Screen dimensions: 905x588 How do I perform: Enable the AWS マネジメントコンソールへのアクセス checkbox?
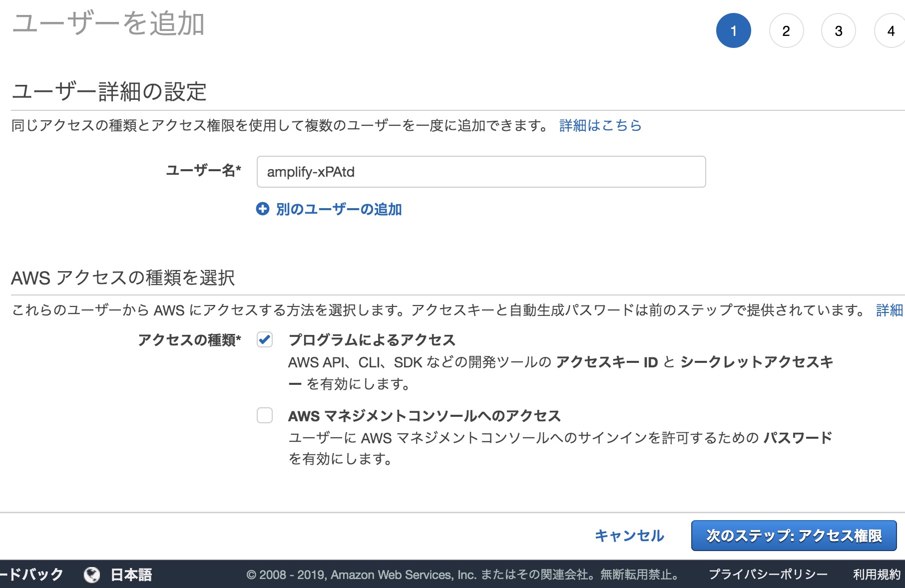[265, 415]
